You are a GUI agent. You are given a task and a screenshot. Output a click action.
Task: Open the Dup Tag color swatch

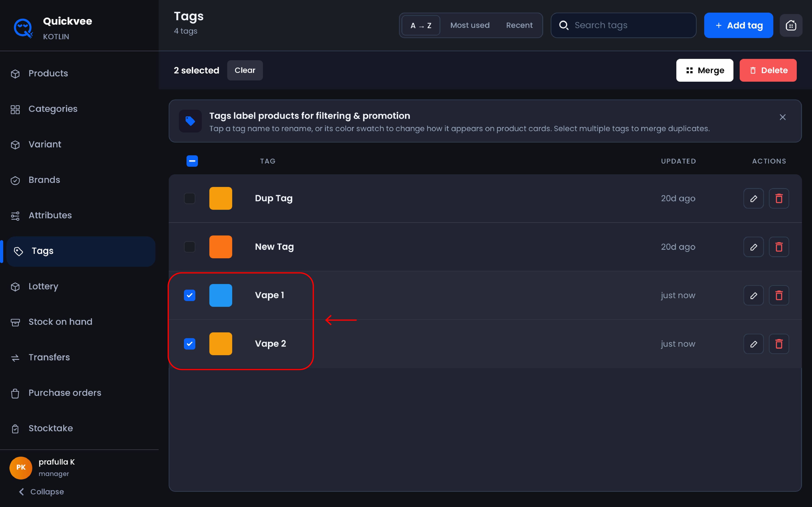[221, 199]
